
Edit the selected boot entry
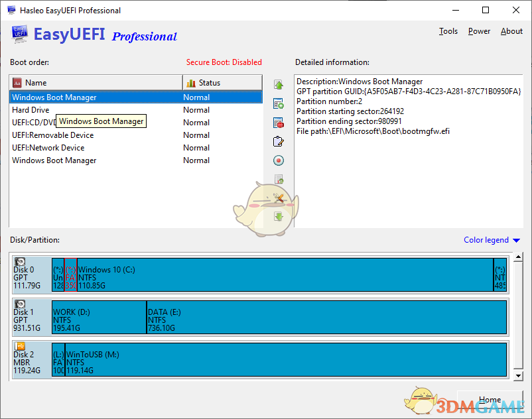[278, 141]
